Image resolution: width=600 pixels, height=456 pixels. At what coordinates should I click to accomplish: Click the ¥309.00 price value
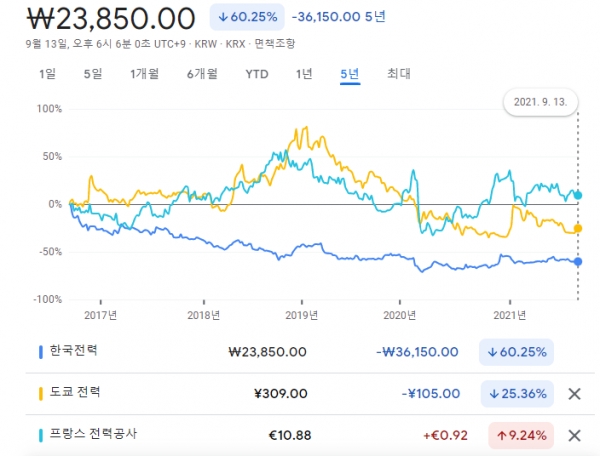280,394
